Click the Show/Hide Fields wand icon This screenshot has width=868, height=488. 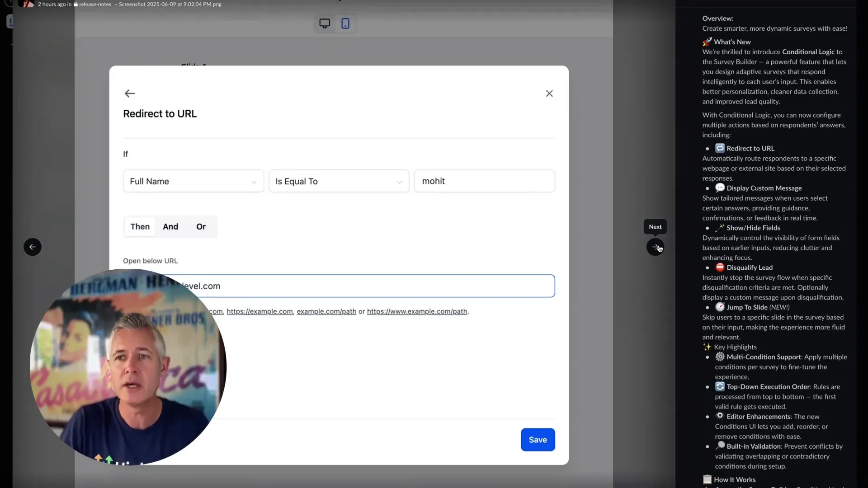[720, 228]
